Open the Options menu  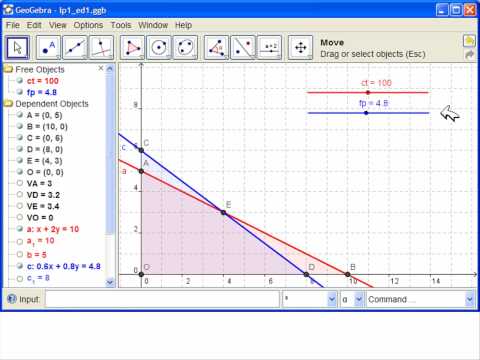(x=88, y=25)
